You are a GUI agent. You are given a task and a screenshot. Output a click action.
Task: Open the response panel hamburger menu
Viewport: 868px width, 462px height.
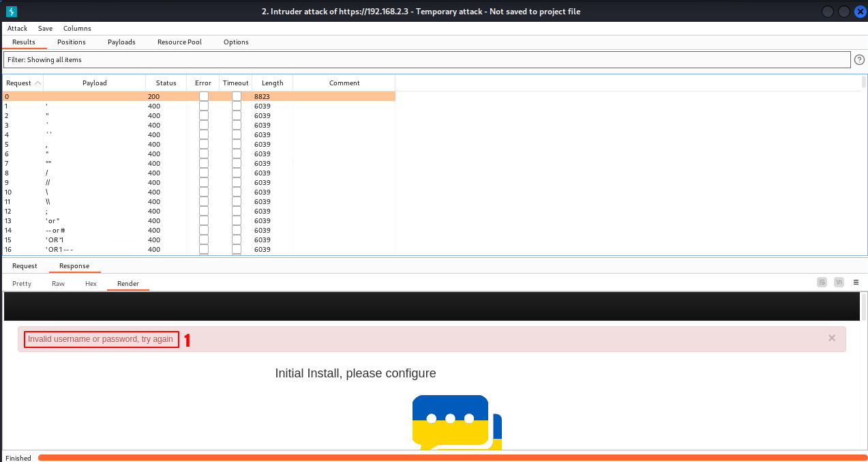tap(856, 283)
